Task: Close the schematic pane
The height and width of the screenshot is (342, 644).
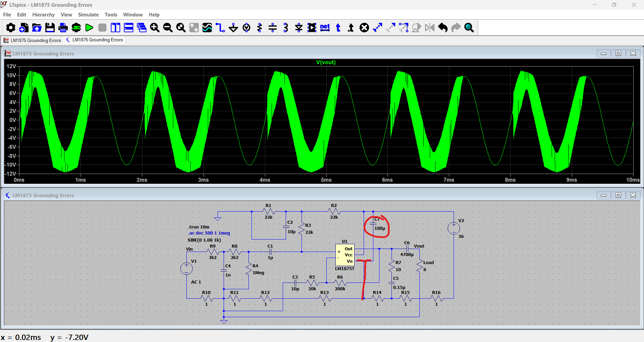Action: [633, 195]
